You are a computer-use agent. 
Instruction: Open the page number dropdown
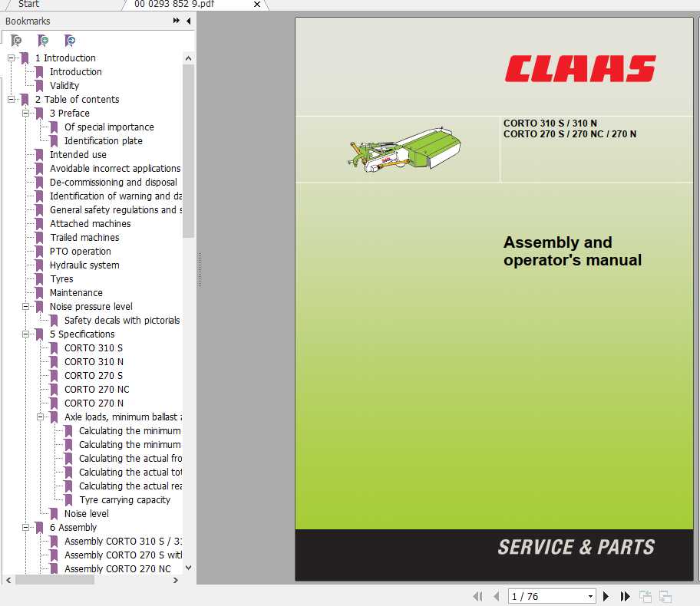pos(590,596)
